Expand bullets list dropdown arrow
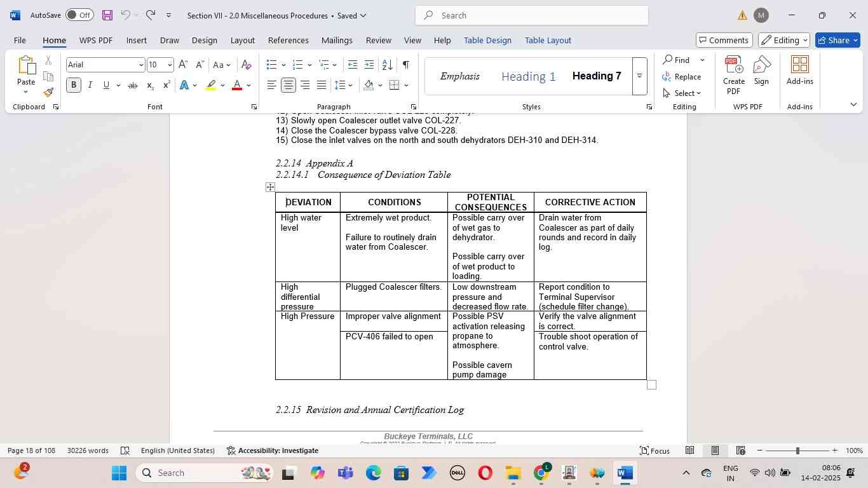 point(284,65)
